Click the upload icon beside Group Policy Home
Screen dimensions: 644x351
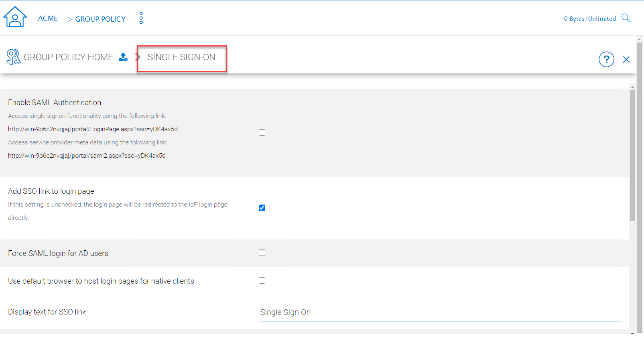point(124,57)
